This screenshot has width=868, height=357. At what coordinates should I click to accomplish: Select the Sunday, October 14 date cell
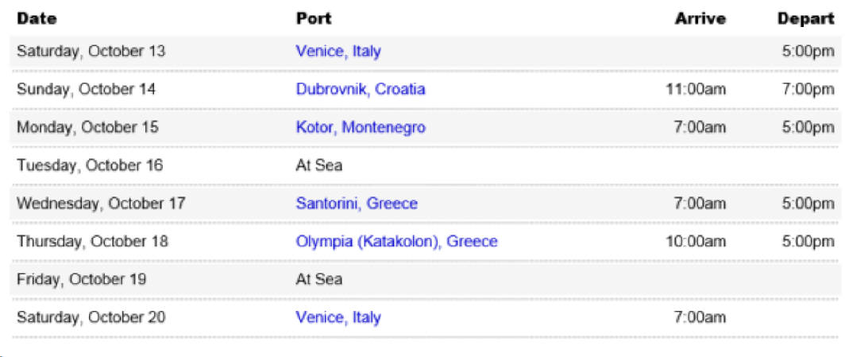(x=86, y=89)
